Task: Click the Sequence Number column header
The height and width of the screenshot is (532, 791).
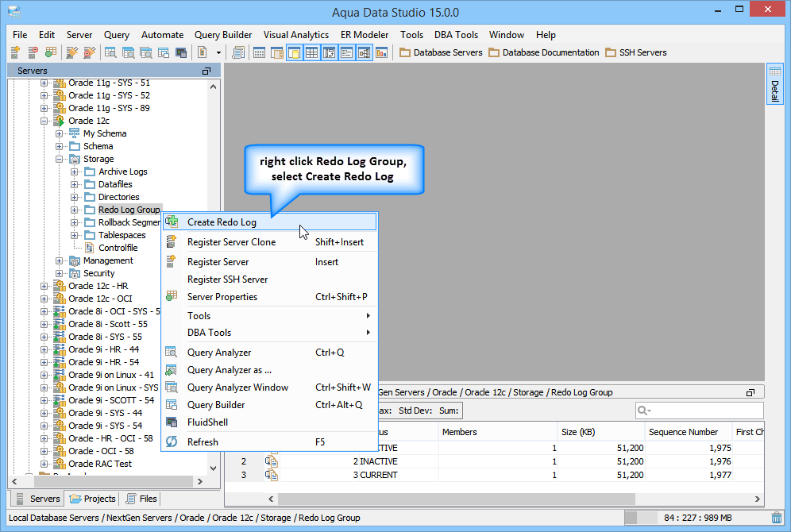Action: coord(688,432)
